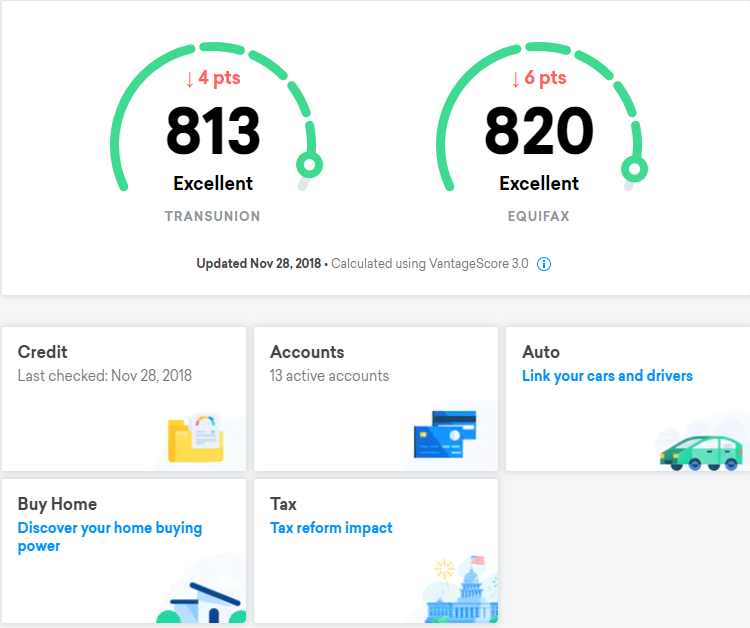Viewport: 750px width, 628px height.
Task: Click the house illustration icon
Action: 202,603
